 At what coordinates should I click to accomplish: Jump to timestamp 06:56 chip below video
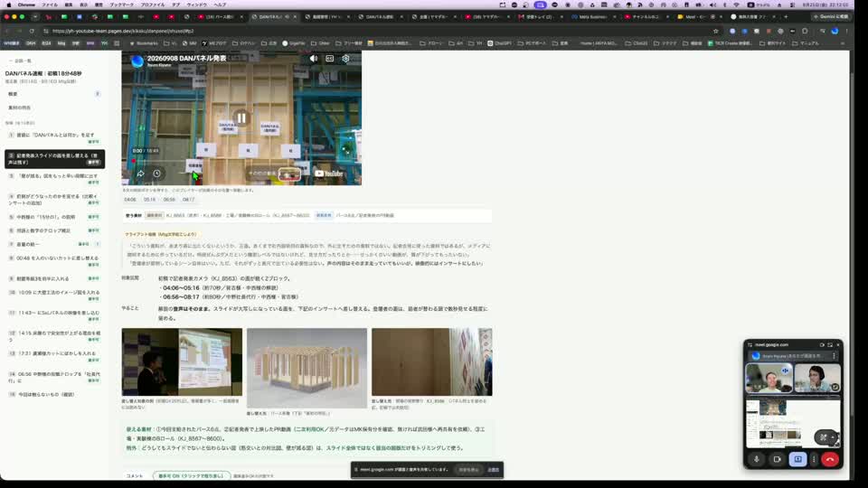tap(169, 200)
